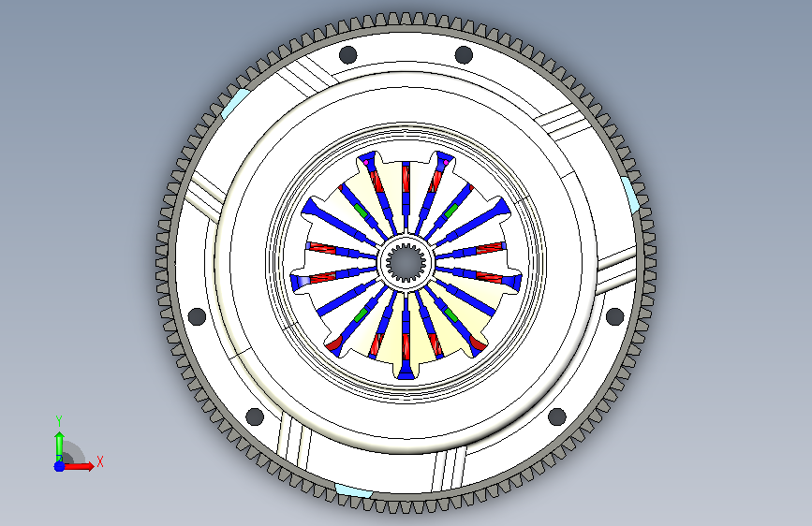Click the green Y axis arrow on triad
Viewport: 812px width, 526px height.
[x=59, y=446]
